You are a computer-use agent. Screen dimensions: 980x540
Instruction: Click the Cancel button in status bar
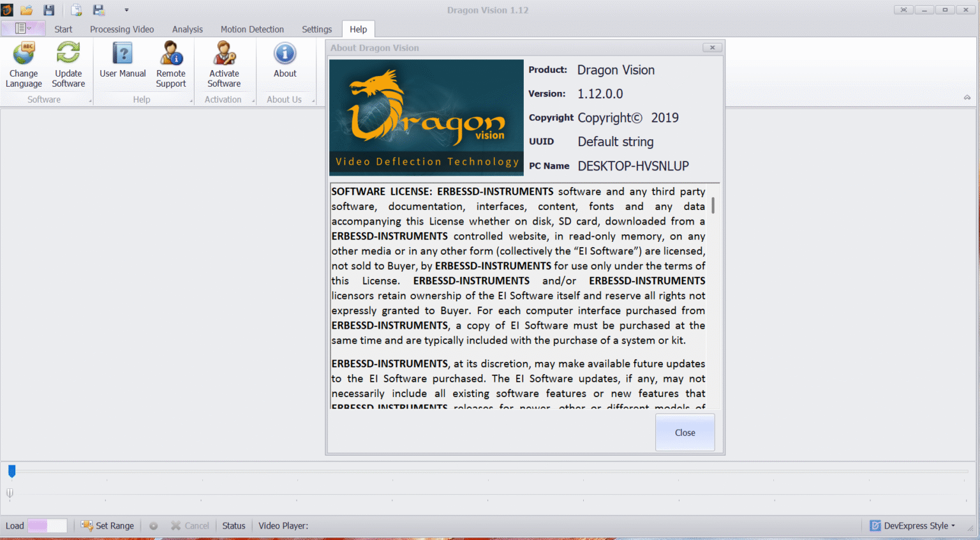coord(190,526)
